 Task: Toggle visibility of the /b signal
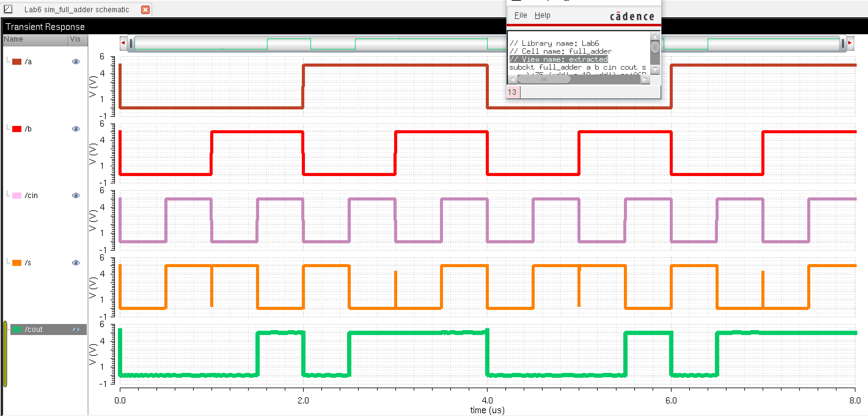coord(76,129)
